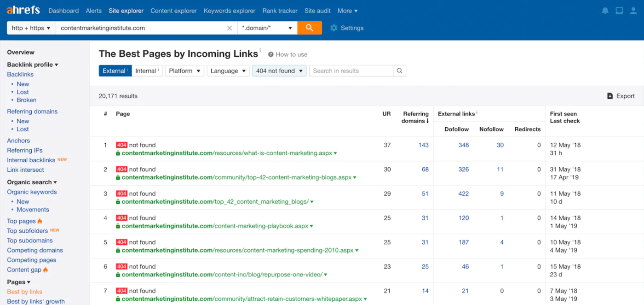
Task: Open Keywords explorer in the top navigation
Action: point(230,11)
